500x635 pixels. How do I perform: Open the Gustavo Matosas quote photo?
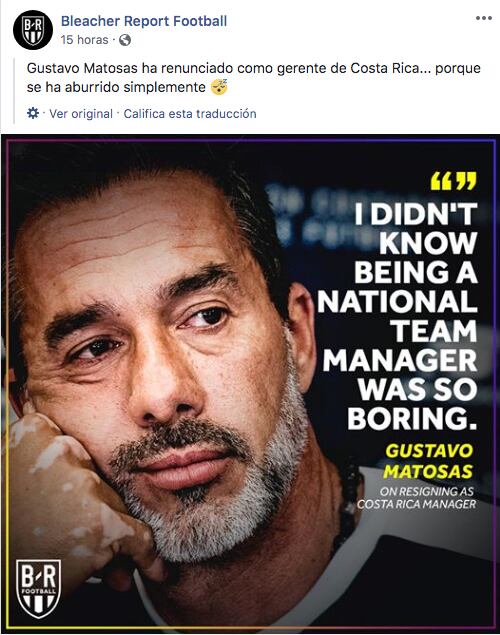250,384
